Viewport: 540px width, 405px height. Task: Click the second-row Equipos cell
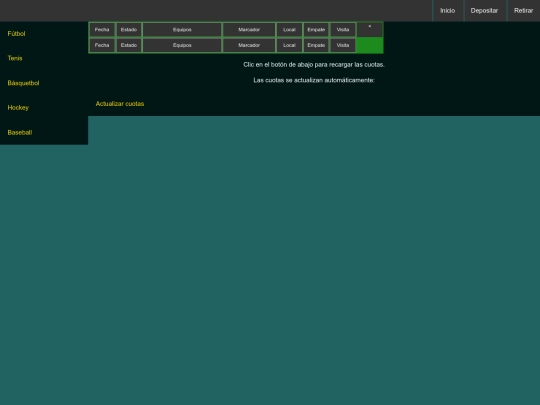[182, 45]
